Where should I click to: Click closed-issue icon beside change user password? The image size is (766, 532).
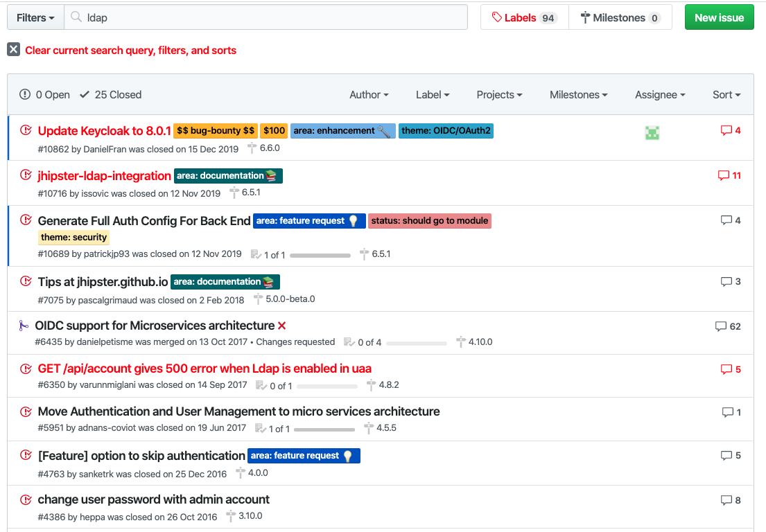(26, 499)
